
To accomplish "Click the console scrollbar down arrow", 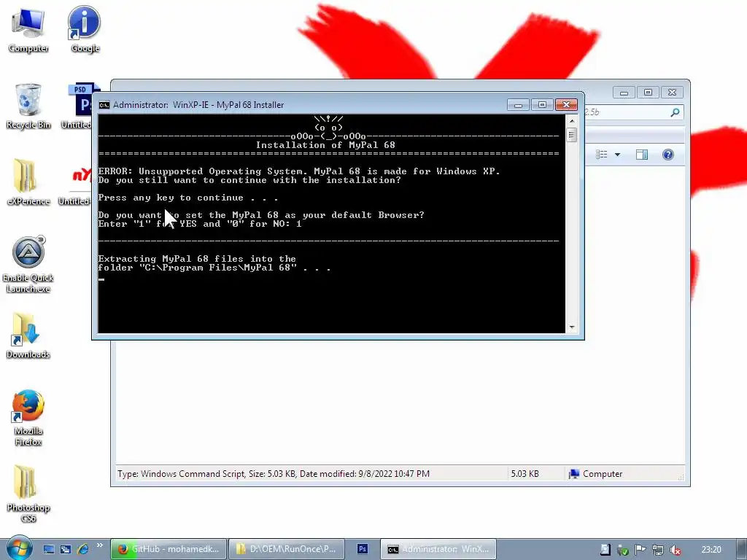I will (x=572, y=327).
